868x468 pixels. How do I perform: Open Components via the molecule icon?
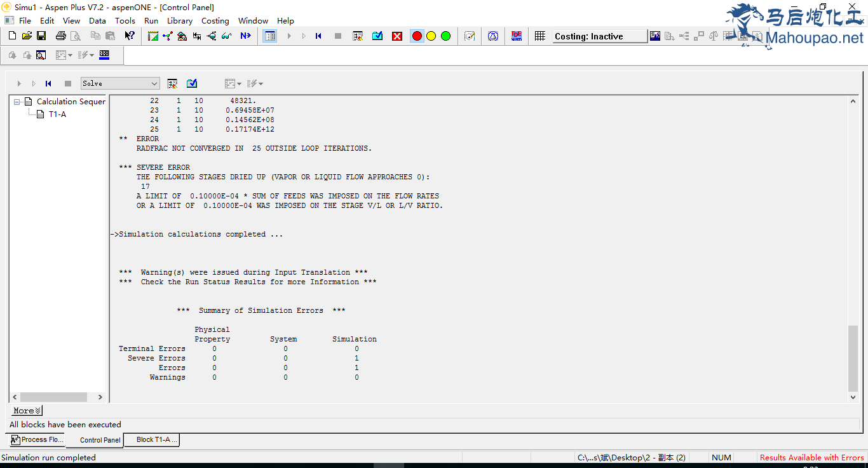(168, 36)
